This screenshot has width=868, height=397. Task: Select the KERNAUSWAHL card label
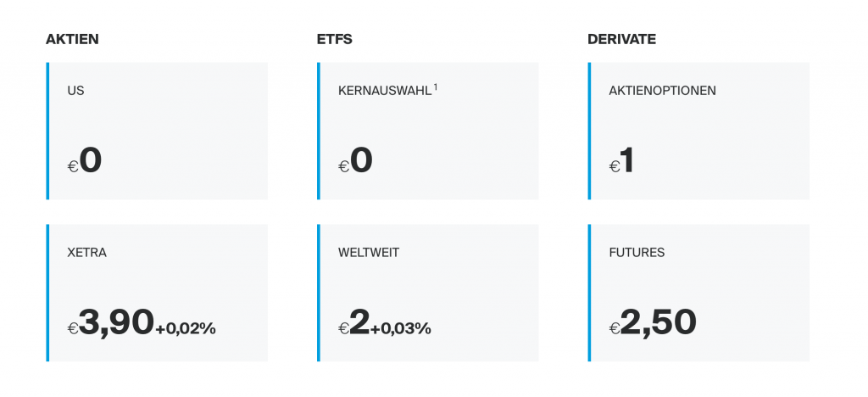(385, 91)
